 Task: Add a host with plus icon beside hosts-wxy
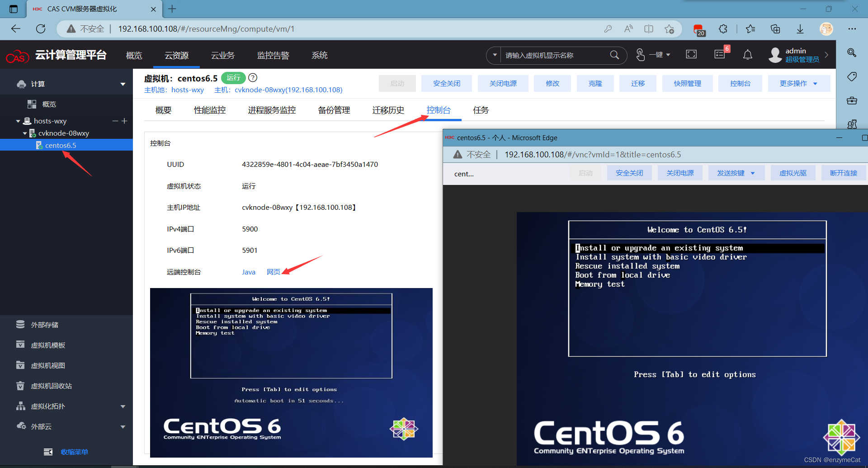124,121
